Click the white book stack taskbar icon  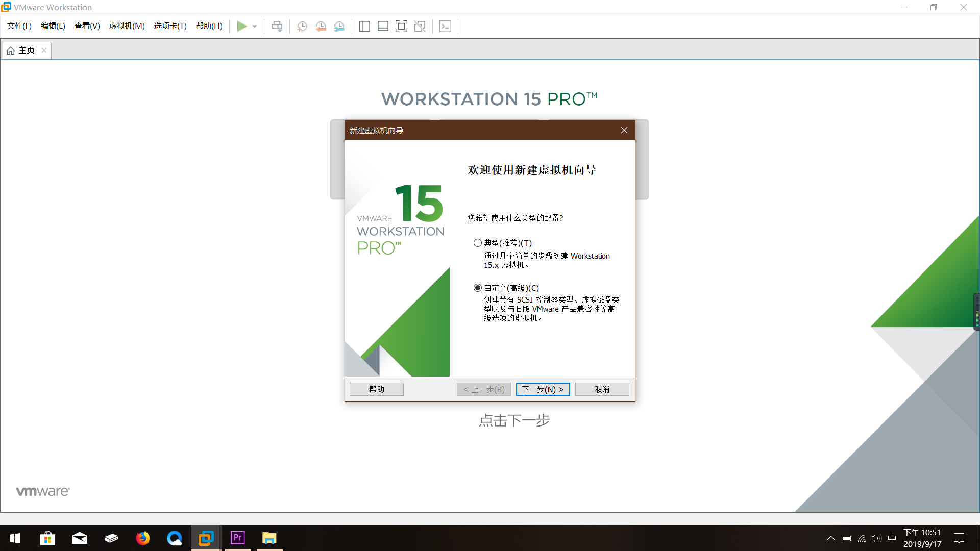click(x=111, y=538)
